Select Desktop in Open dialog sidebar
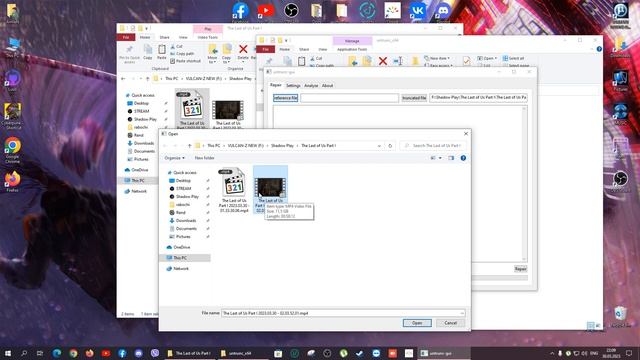This screenshot has width=640, height=360. pyautogui.click(x=183, y=180)
